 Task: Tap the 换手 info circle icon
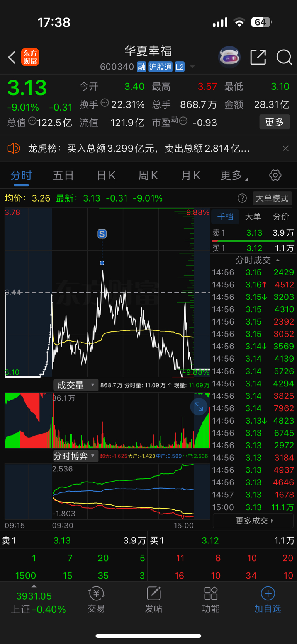tap(105, 103)
